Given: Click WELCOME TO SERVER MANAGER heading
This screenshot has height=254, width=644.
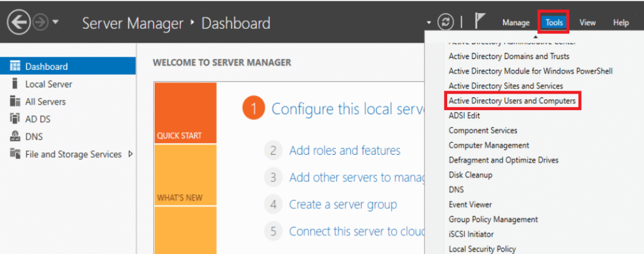Looking at the screenshot, I should click(x=222, y=62).
